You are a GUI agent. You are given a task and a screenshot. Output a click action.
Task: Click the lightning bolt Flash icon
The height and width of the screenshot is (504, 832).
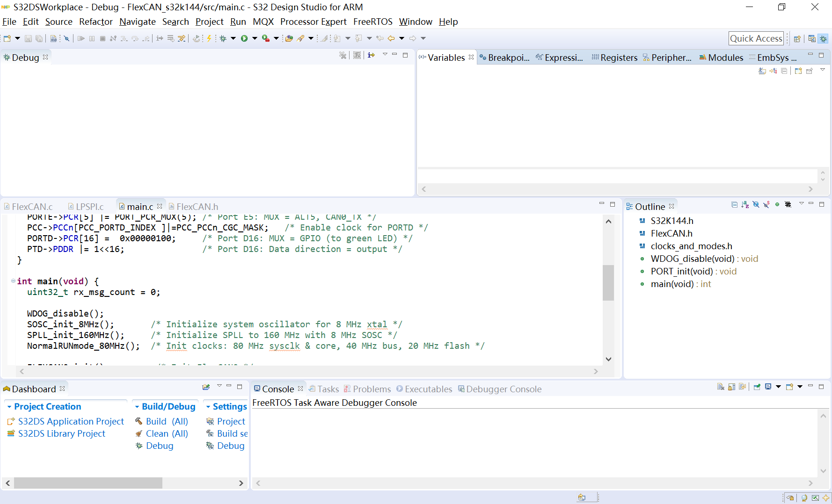209,38
